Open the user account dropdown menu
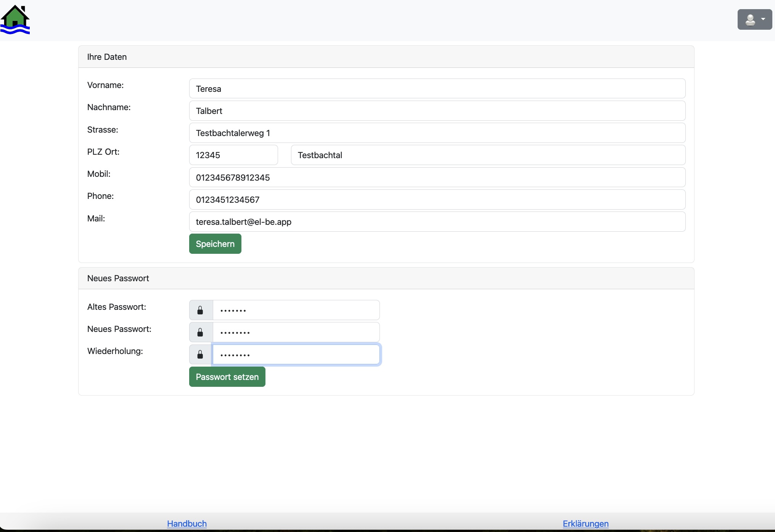 tap(754, 19)
